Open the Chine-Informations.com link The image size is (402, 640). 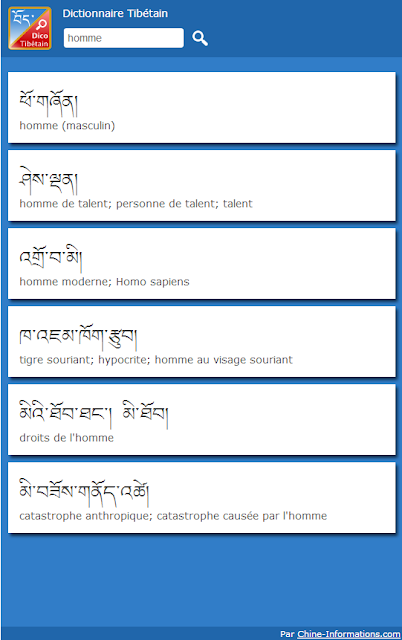coord(349,634)
